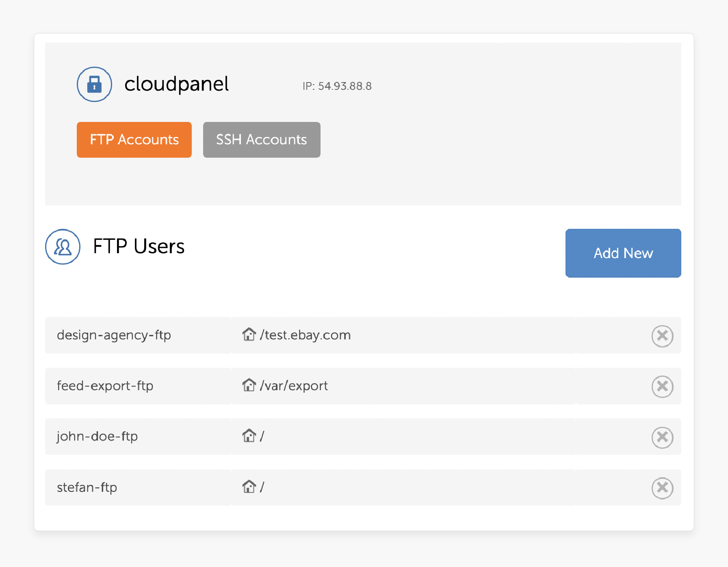Switch to the FTP Accounts tab
This screenshot has width=728, height=567.
[134, 140]
